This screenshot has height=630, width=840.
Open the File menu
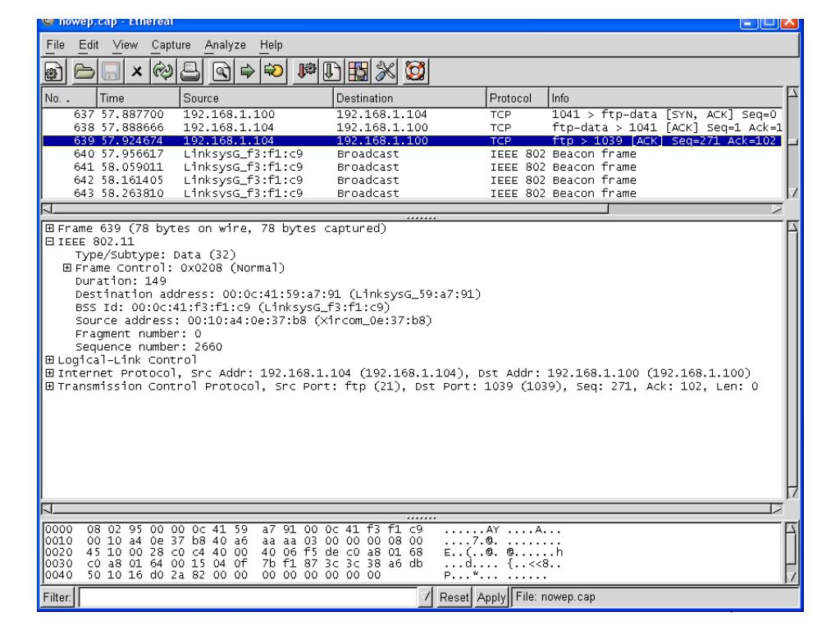pos(56,45)
